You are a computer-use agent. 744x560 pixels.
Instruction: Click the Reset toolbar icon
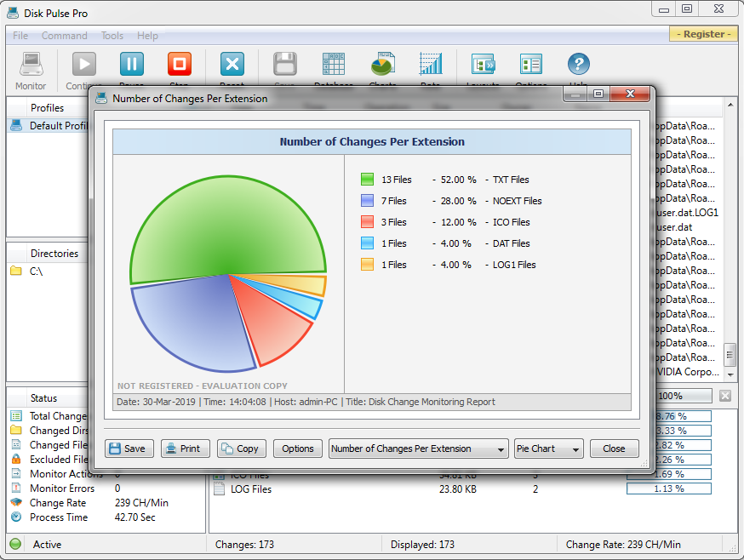(x=232, y=65)
